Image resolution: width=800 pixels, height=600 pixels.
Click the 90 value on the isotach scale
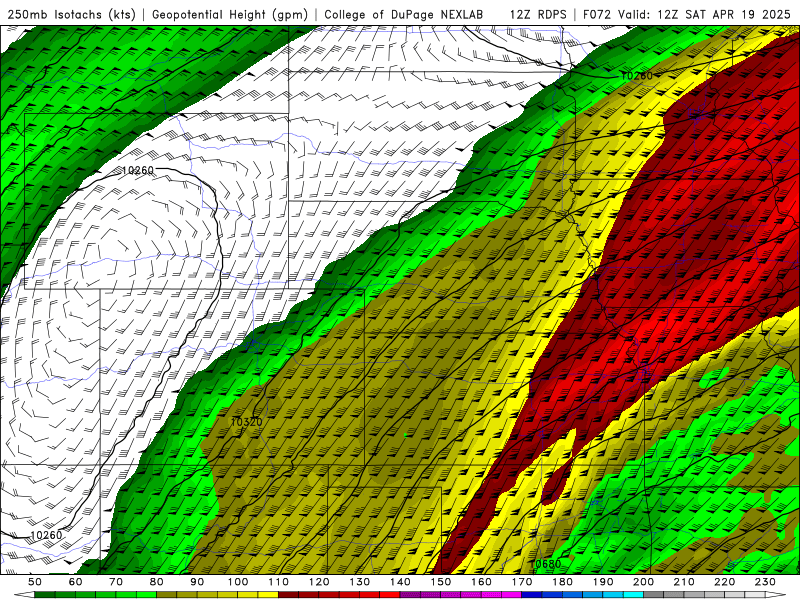197,582
